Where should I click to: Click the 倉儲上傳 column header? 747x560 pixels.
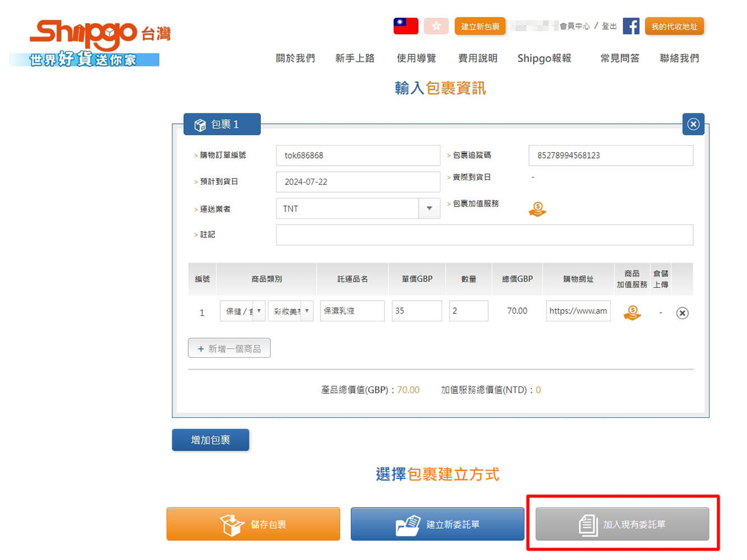(x=661, y=279)
